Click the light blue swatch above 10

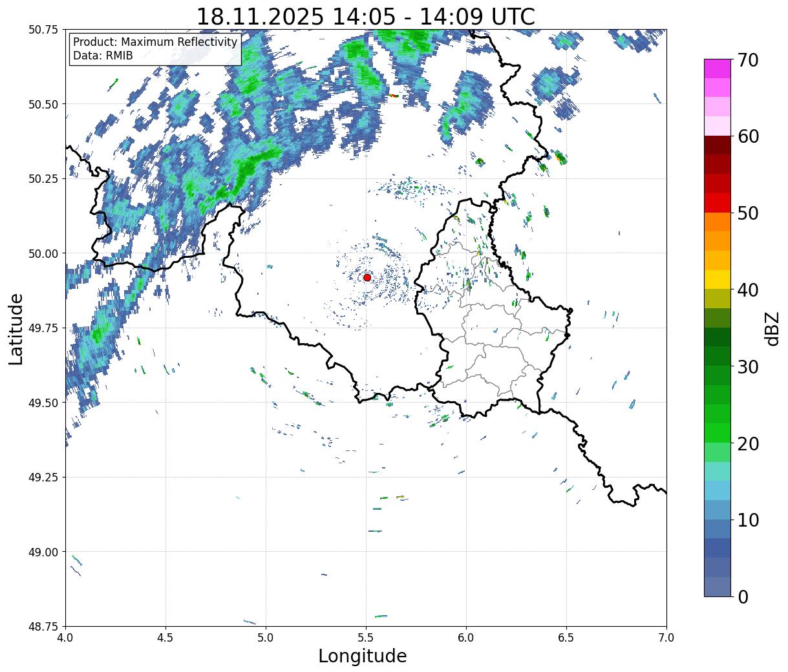tap(718, 510)
